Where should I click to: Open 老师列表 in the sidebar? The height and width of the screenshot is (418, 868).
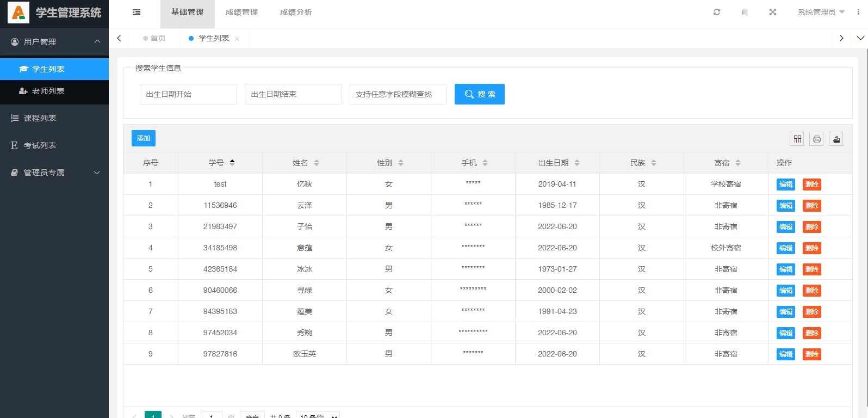tap(48, 91)
